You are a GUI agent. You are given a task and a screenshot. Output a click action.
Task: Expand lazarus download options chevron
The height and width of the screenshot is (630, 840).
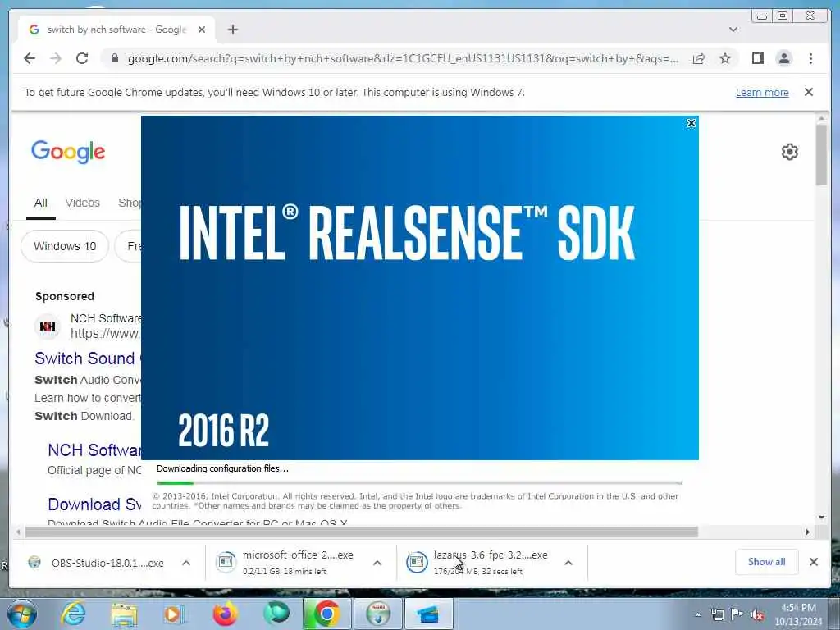568,563
